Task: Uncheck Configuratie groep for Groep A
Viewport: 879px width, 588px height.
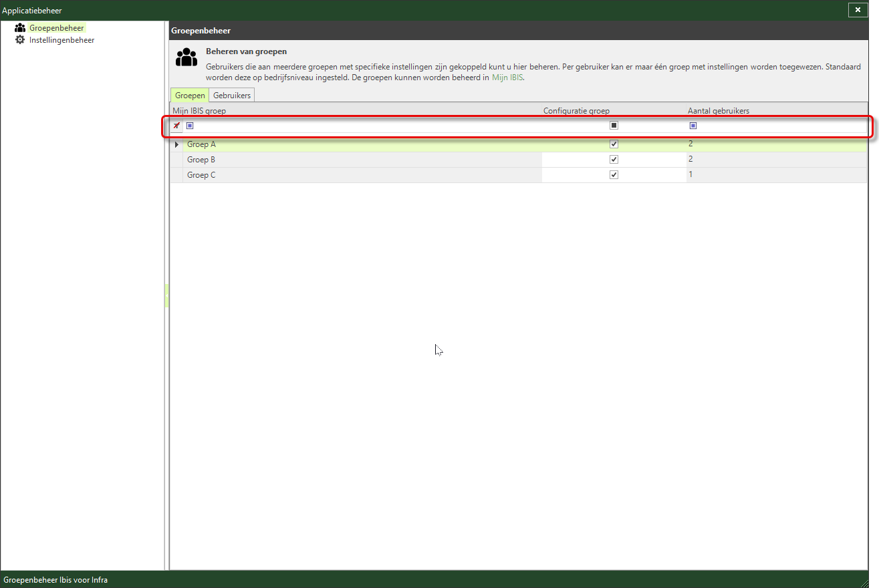Action: pos(614,144)
